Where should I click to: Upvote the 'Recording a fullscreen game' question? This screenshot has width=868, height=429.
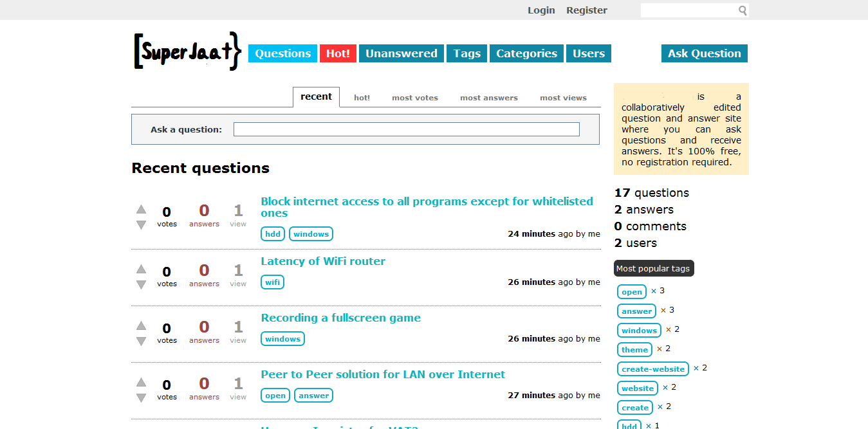(142, 325)
